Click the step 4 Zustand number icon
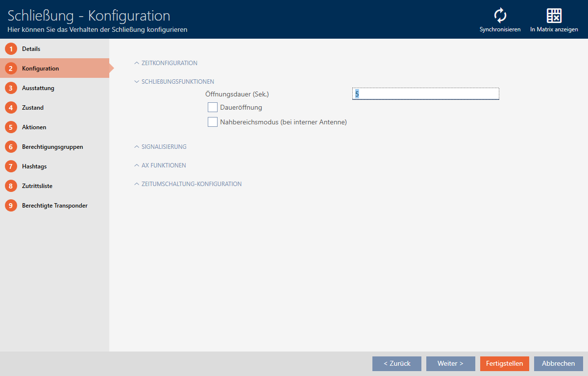The height and width of the screenshot is (376, 588). pos(11,108)
